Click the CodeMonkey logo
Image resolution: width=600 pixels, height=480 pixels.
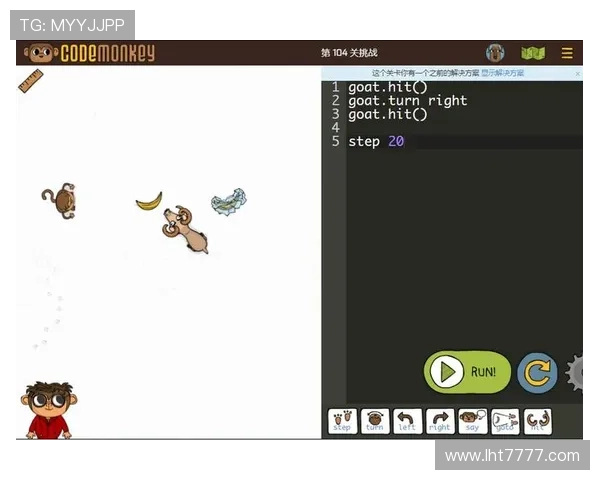click(x=90, y=53)
